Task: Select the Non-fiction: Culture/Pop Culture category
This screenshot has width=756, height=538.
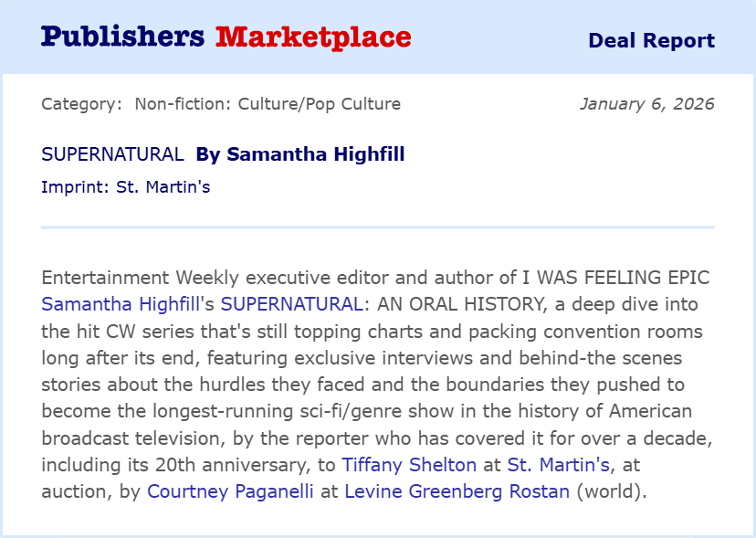Action: [x=268, y=104]
